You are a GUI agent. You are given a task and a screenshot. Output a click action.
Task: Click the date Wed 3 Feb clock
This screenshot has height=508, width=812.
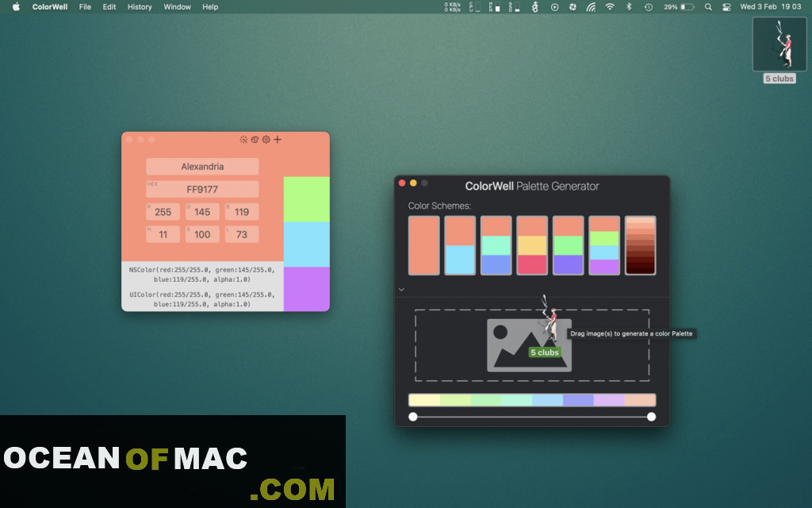[x=771, y=6]
